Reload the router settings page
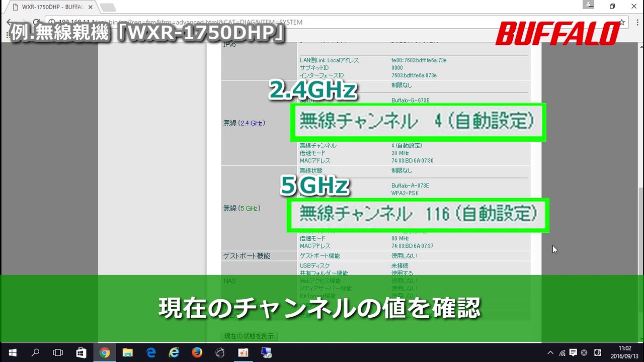 click(36, 22)
